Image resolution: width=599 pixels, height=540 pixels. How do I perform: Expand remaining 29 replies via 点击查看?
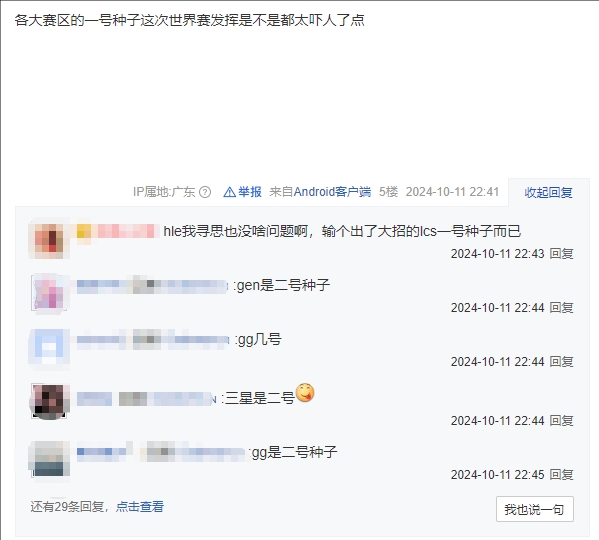140,506
